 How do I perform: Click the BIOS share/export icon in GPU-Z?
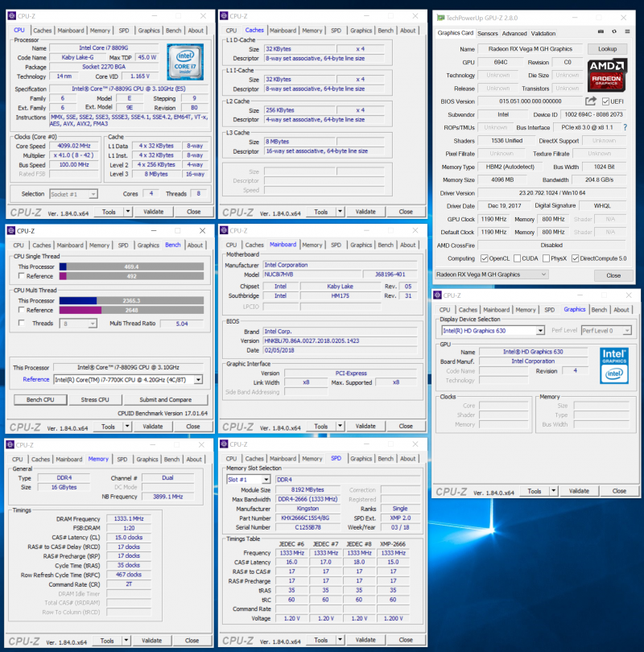coord(591,101)
